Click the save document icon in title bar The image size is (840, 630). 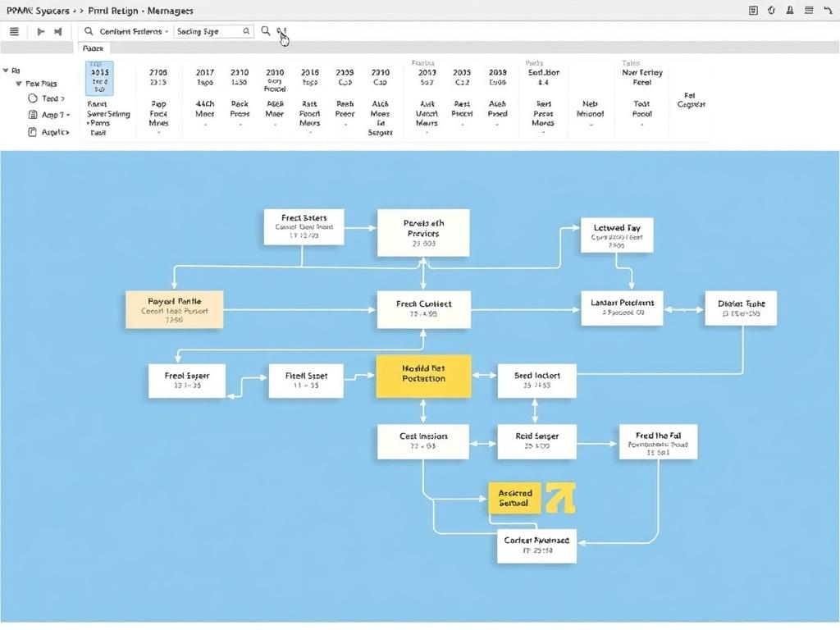point(753,10)
